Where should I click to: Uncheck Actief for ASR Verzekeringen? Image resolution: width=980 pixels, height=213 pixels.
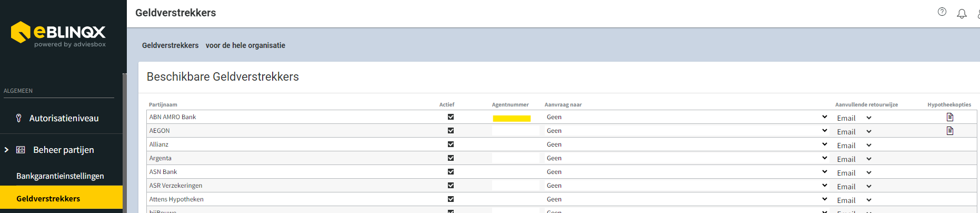click(451, 186)
